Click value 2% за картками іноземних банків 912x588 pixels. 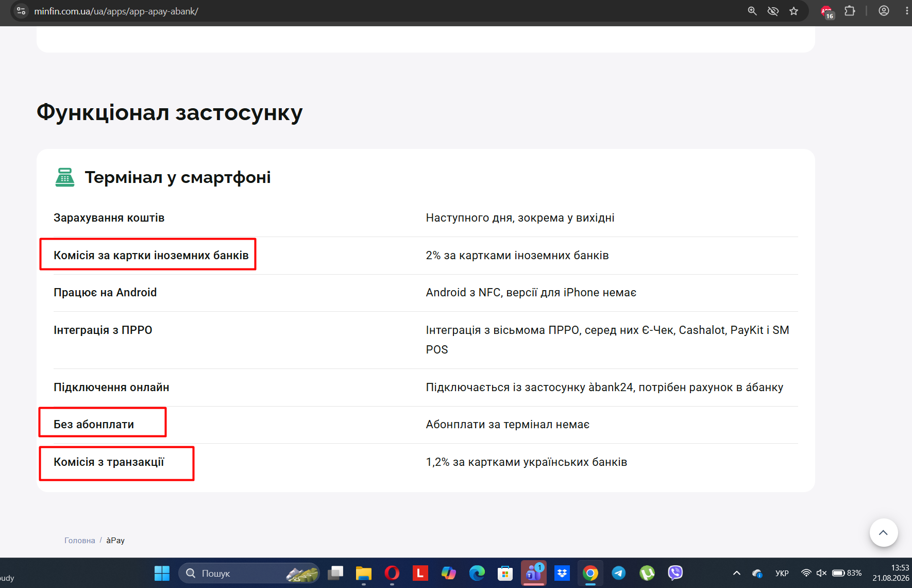517,256
